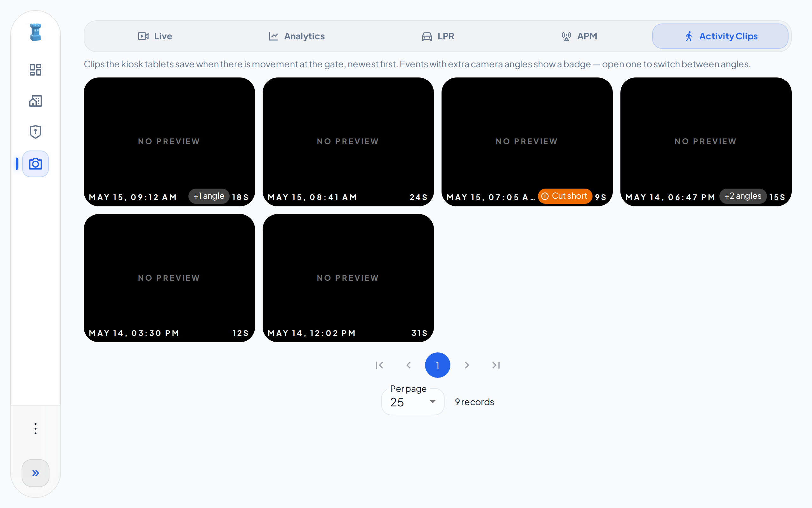
Task: Switch to the LPR tab
Action: pyautogui.click(x=438, y=36)
